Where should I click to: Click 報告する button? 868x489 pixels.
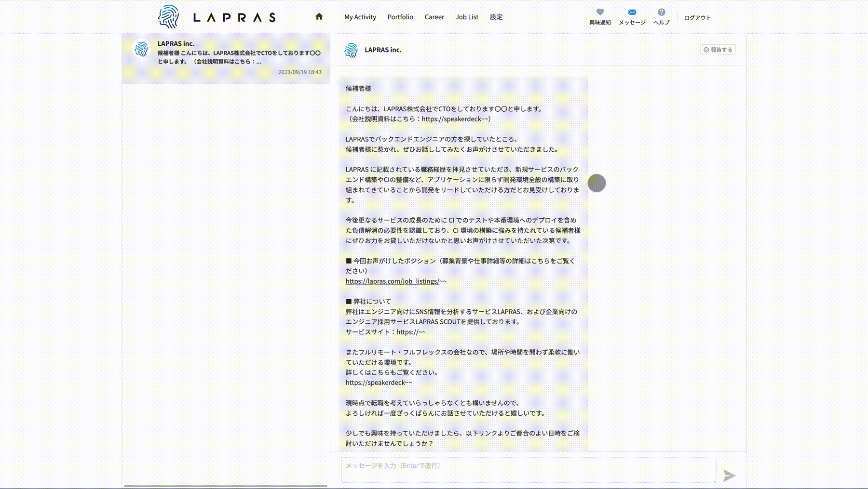pyautogui.click(x=718, y=50)
